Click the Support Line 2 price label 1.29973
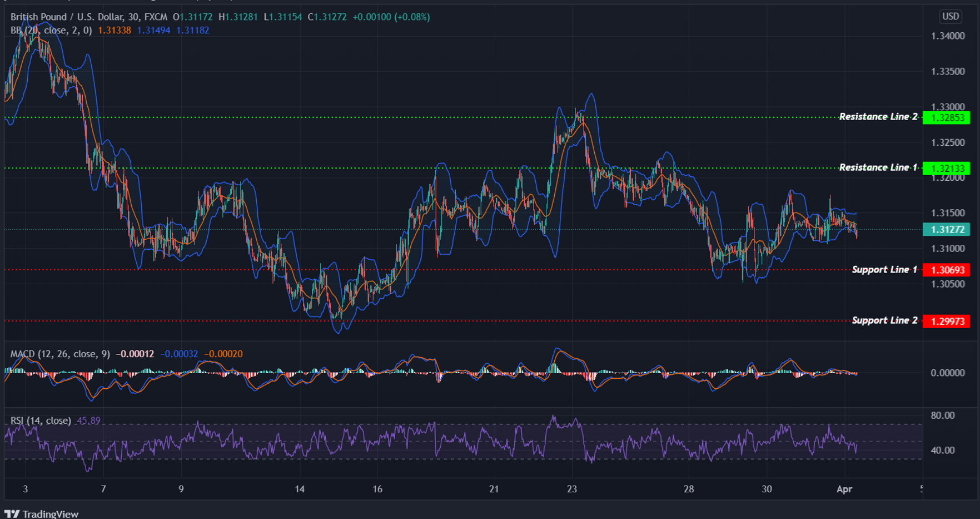The image size is (980, 519). coord(947,321)
